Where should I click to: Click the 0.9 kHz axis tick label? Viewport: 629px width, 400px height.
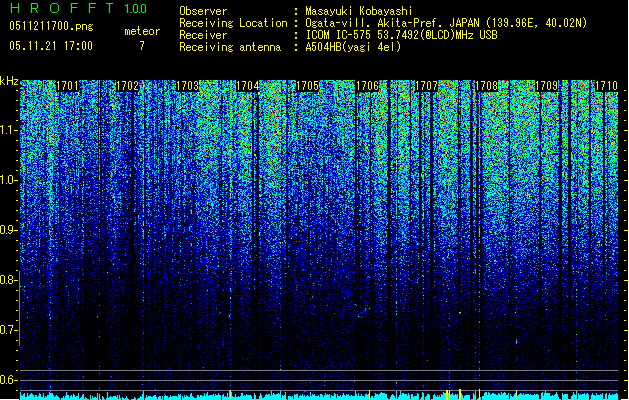8,230
